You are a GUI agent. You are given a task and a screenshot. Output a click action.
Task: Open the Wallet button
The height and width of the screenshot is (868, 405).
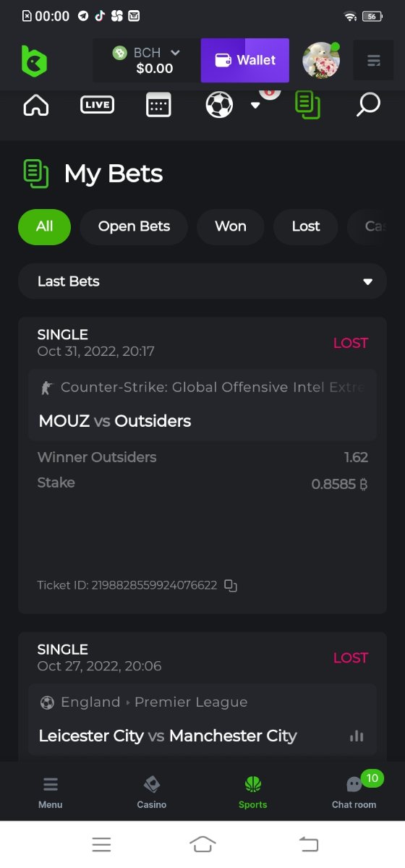point(245,60)
